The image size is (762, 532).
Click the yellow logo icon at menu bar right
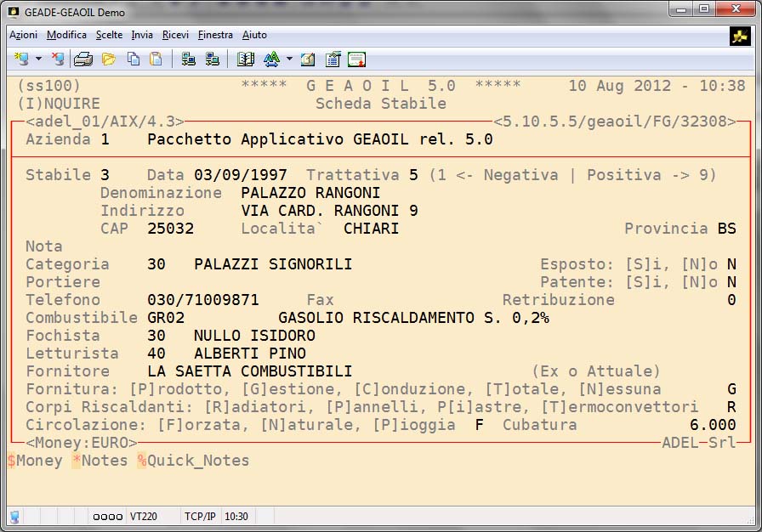point(740,36)
